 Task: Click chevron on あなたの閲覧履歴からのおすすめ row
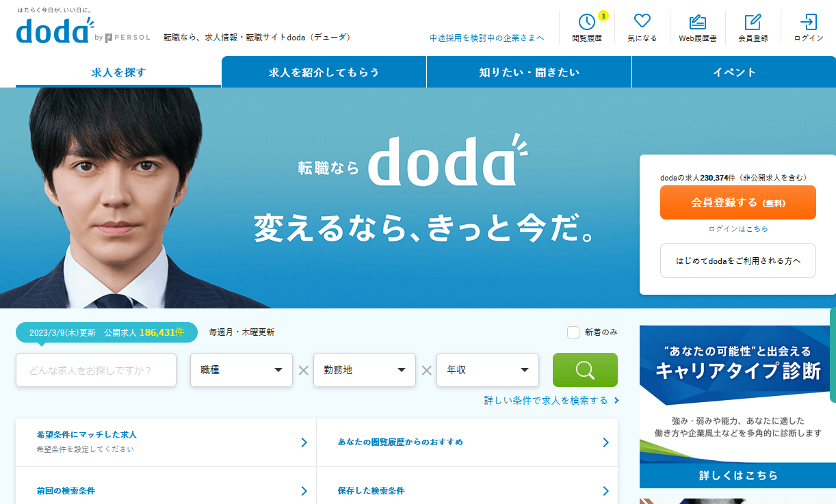tap(605, 442)
